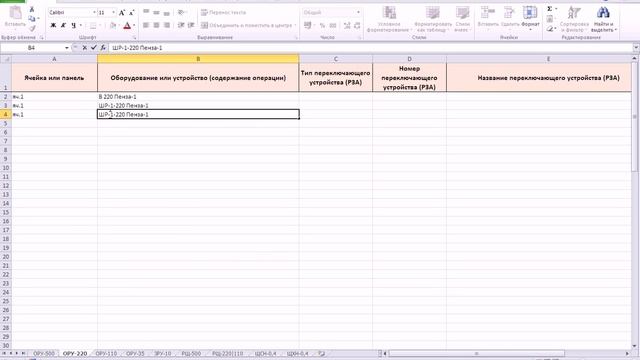
Task: Open Format as Table (Форматировать как таблицу)
Action: click(x=432, y=19)
